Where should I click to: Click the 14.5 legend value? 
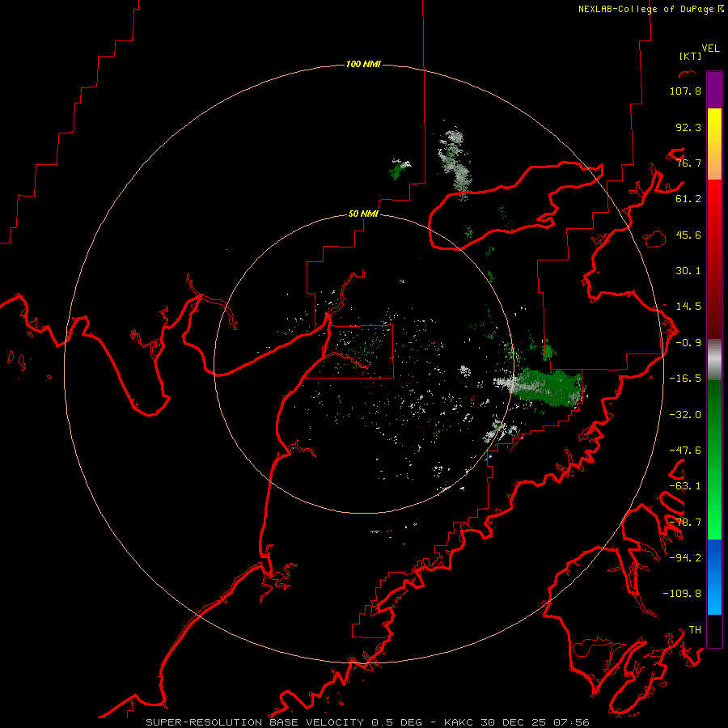pos(688,307)
